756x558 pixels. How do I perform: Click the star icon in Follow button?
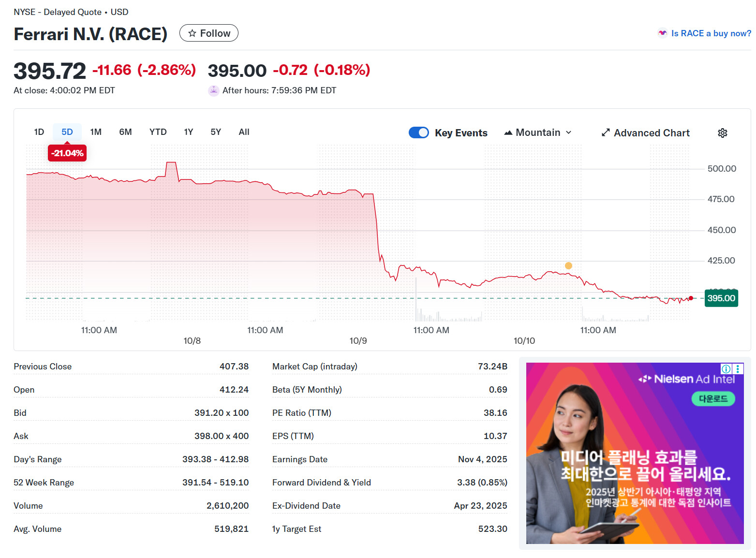tap(193, 33)
